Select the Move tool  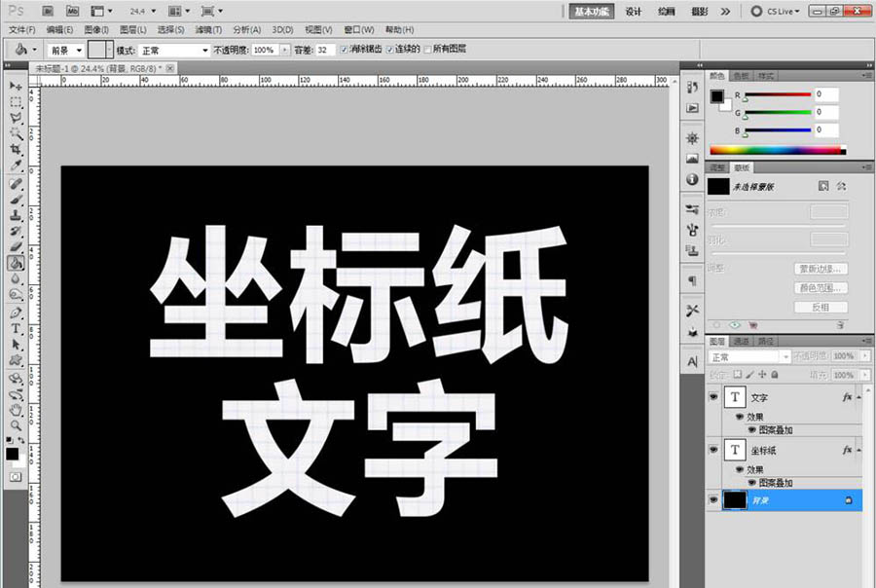(14, 87)
